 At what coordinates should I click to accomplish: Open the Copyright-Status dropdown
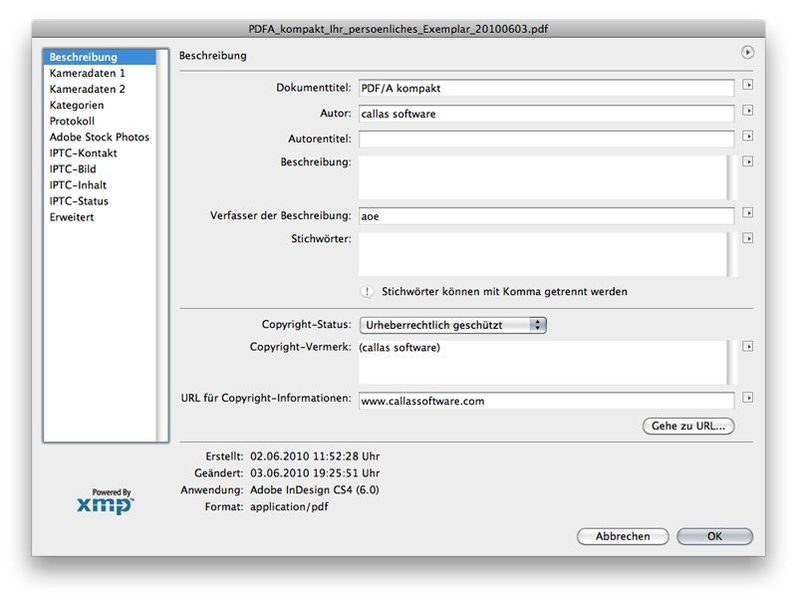click(x=452, y=325)
